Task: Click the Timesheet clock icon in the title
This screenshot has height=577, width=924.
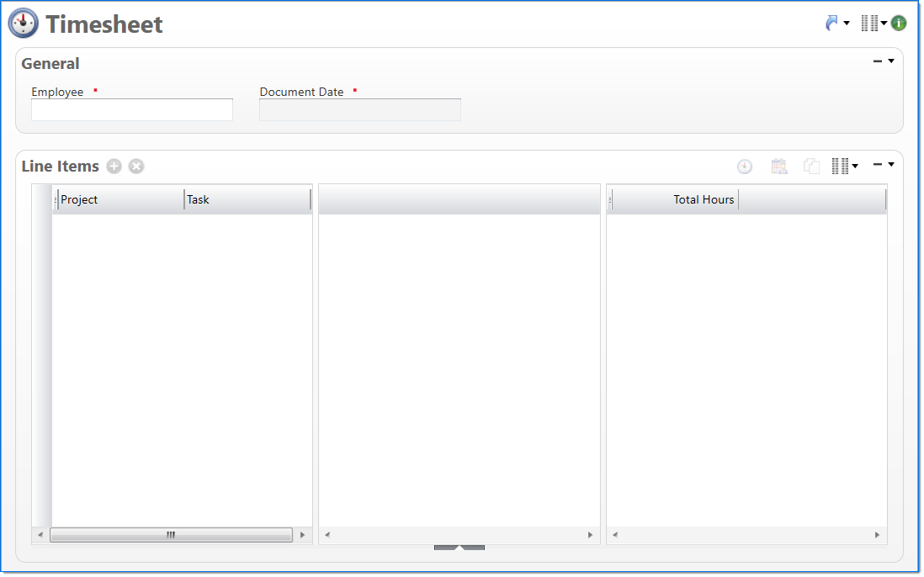Action: (x=24, y=24)
